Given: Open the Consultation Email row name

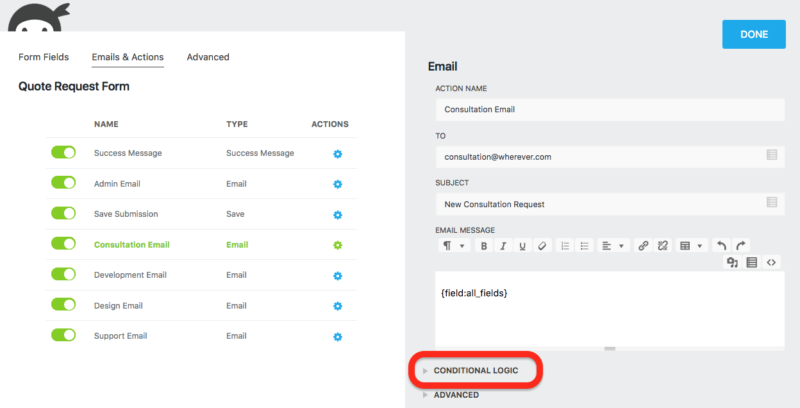Looking at the screenshot, I should pos(132,245).
